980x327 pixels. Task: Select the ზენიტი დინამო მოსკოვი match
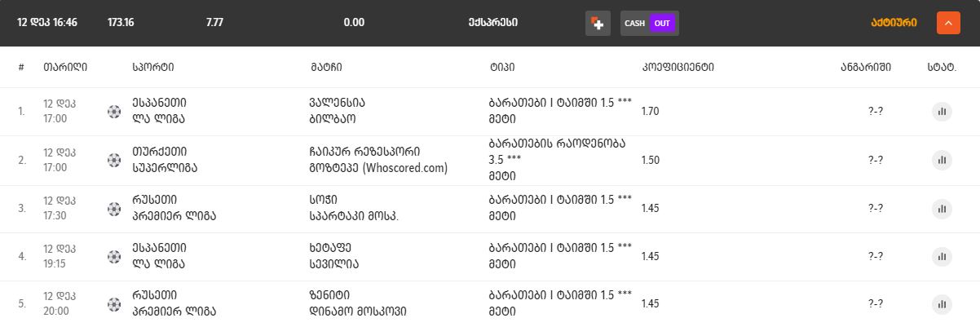[x=358, y=303]
